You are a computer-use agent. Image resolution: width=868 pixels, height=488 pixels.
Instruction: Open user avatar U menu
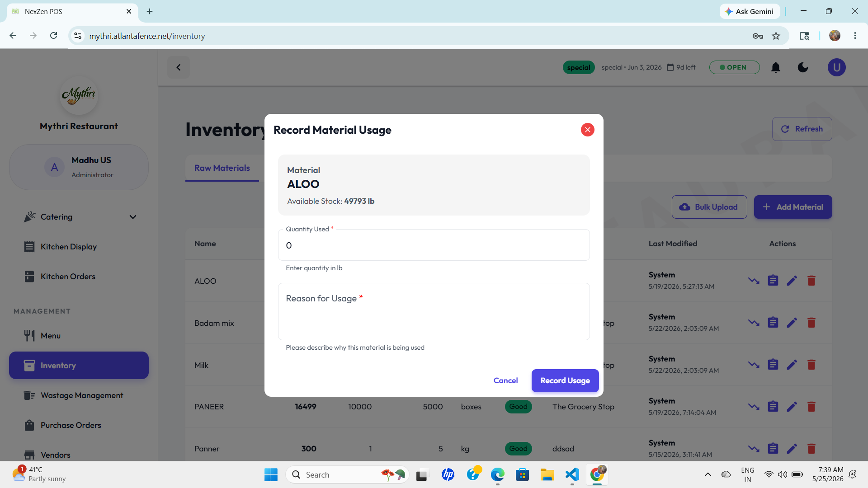click(x=836, y=67)
